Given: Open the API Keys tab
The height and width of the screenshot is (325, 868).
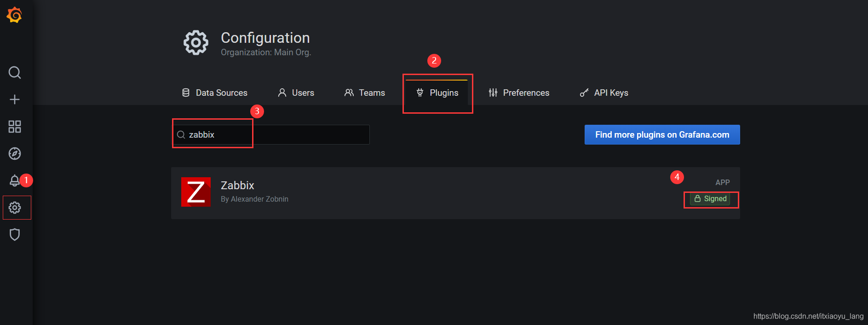Looking at the screenshot, I should 604,93.
